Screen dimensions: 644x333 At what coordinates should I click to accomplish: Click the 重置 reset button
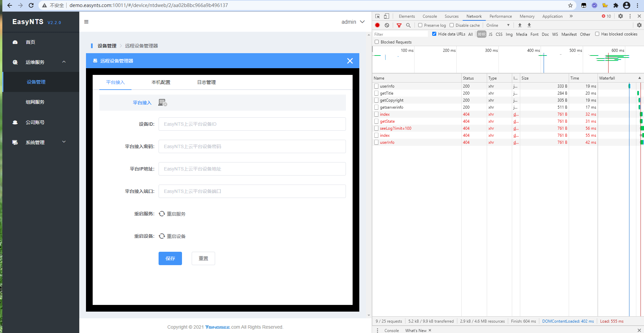point(203,258)
